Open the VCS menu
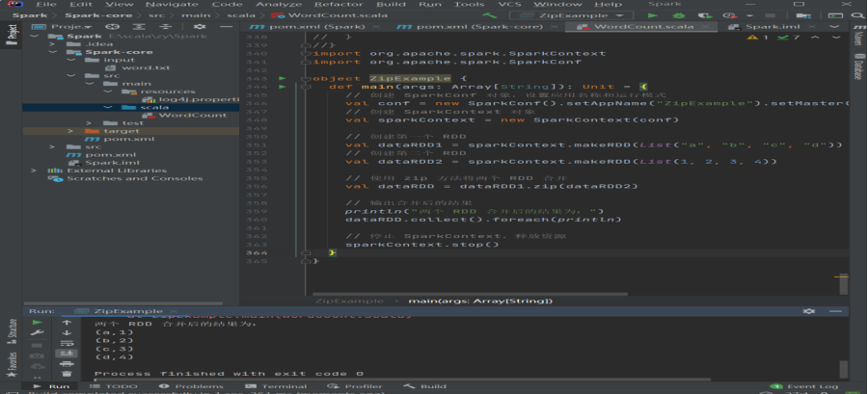The image size is (868, 394). pos(509,5)
